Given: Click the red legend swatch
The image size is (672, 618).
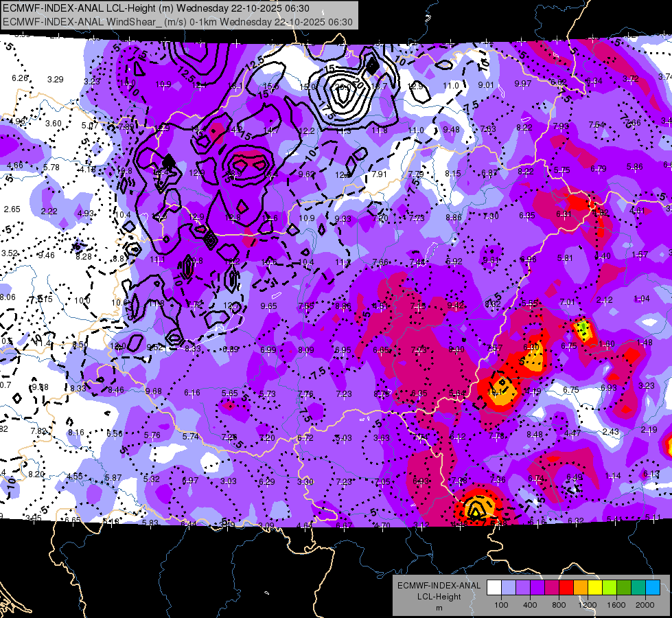Looking at the screenshot, I should point(566,588).
